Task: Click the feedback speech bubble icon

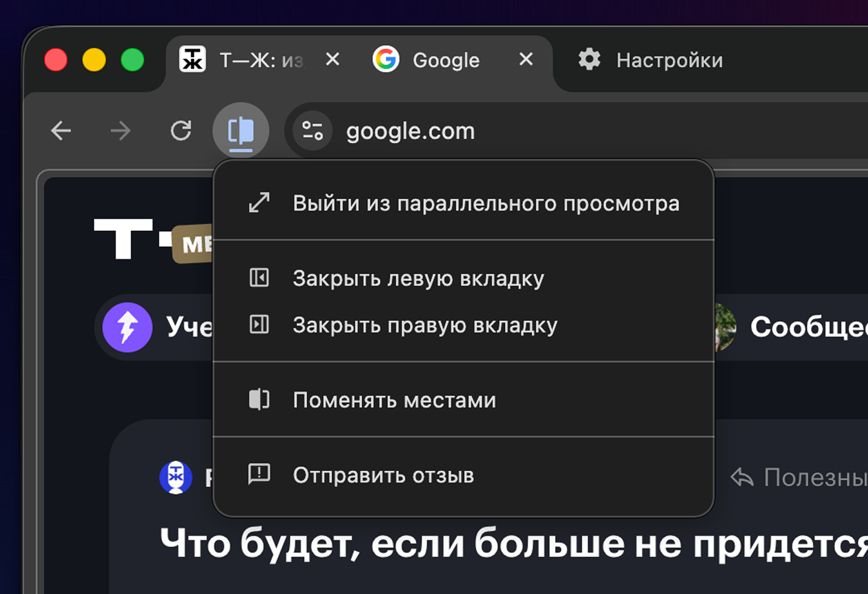Action: [259, 475]
